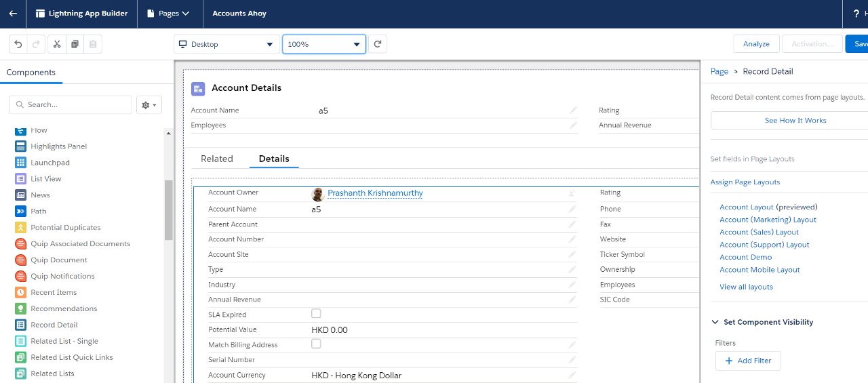Image resolution: width=868 pixels, height=383 pixels.
Task: Open the Pages dropdown menu
Action: 167,14
